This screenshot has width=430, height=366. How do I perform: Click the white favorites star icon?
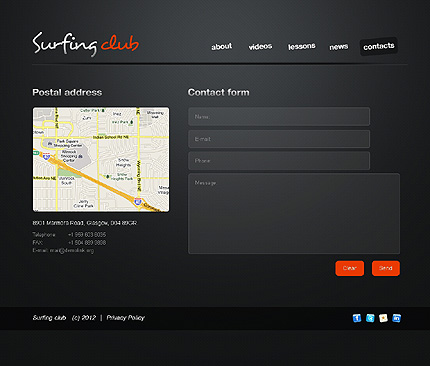(x=383, y=318)
